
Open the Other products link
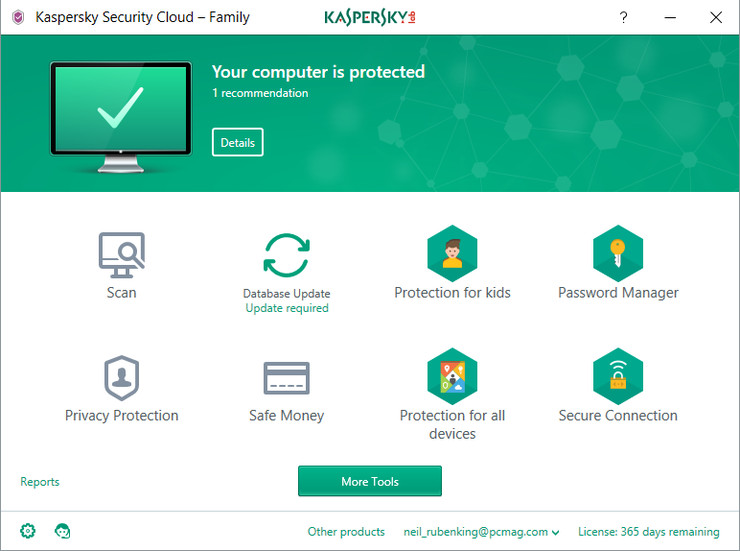click(x=346, y=532)
